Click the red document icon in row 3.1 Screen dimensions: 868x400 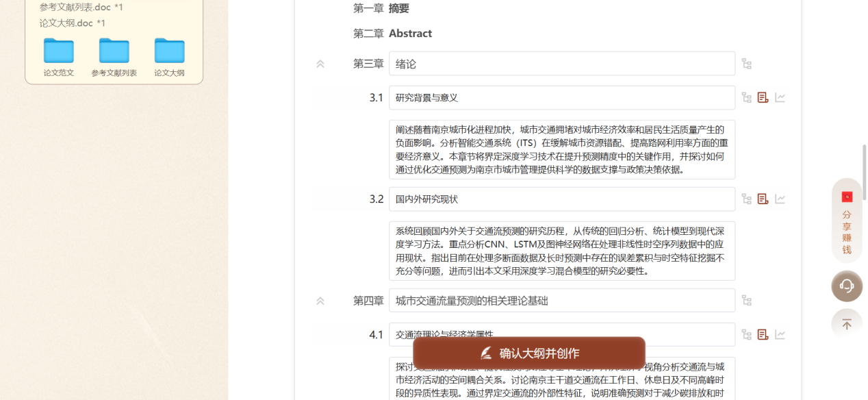tap(763, 98)
